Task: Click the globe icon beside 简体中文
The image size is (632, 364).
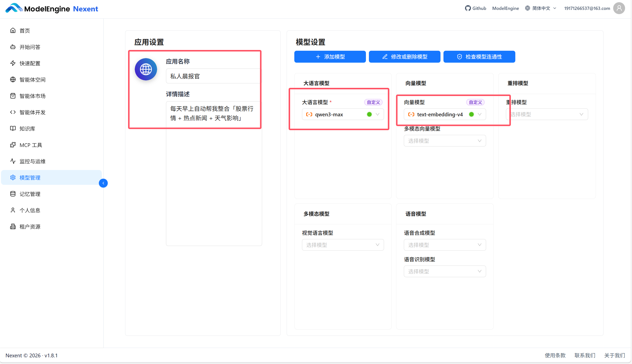Action: [x=527, y=8]
